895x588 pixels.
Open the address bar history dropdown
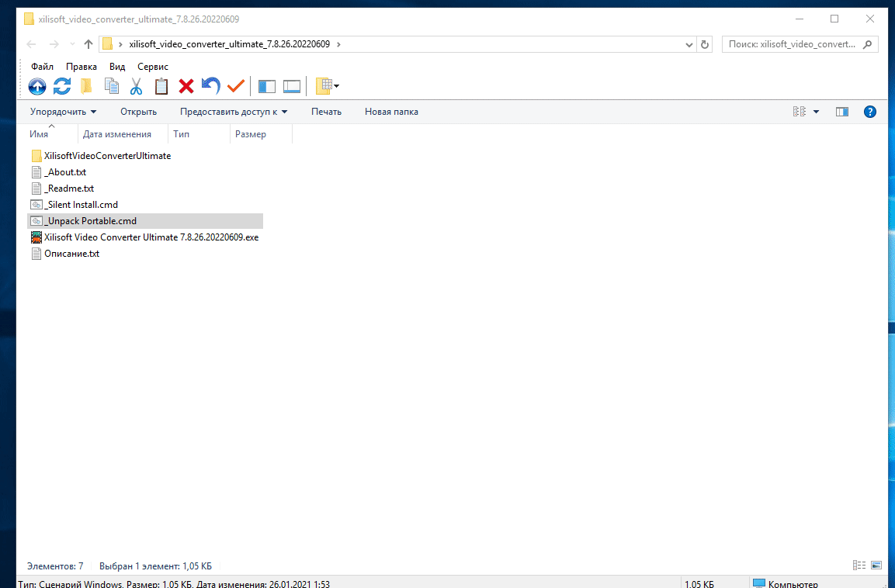(x=689, y=44)
